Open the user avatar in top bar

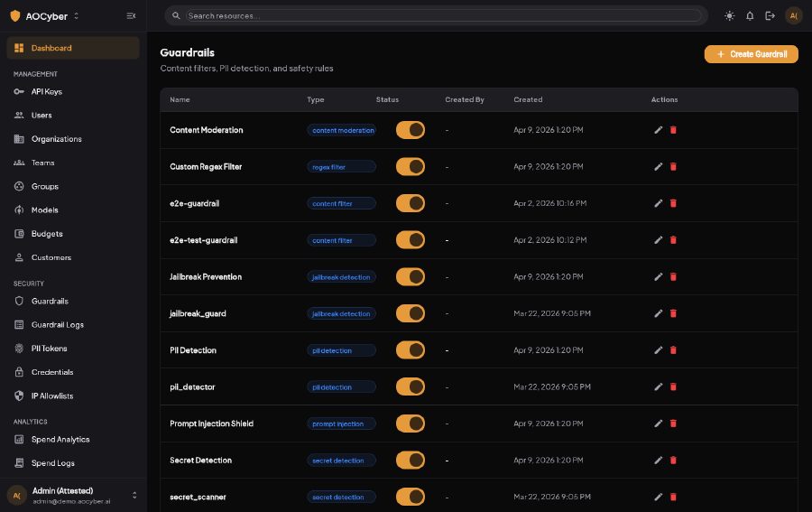pos(793,16)
